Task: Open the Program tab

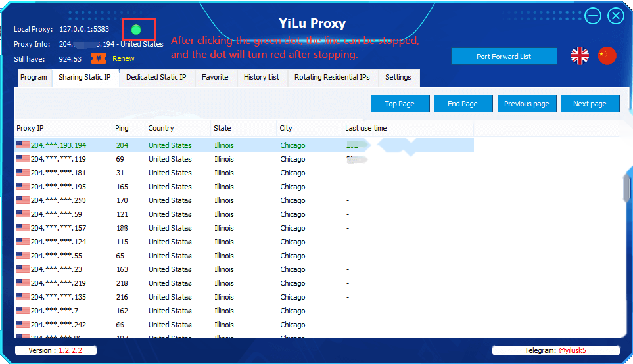Action: [34, 78]
